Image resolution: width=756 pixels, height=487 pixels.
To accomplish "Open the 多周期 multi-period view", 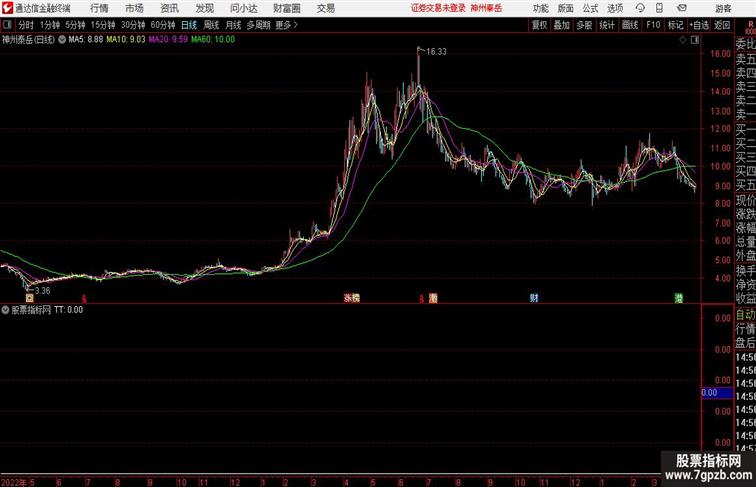I will 258,25.
